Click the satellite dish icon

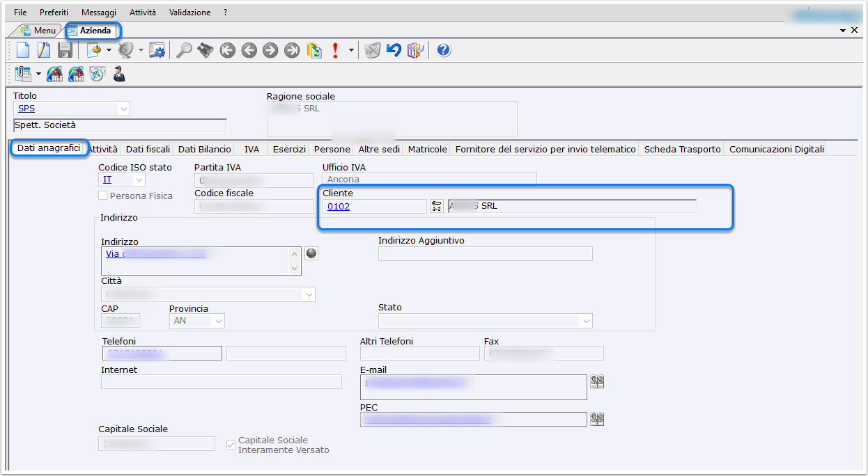click(x=125, y=50)
